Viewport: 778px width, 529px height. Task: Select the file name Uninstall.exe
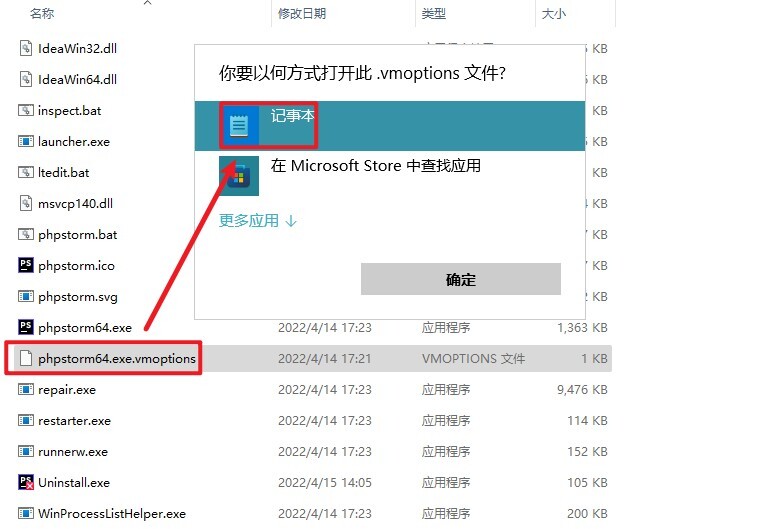tap(74, 482)
